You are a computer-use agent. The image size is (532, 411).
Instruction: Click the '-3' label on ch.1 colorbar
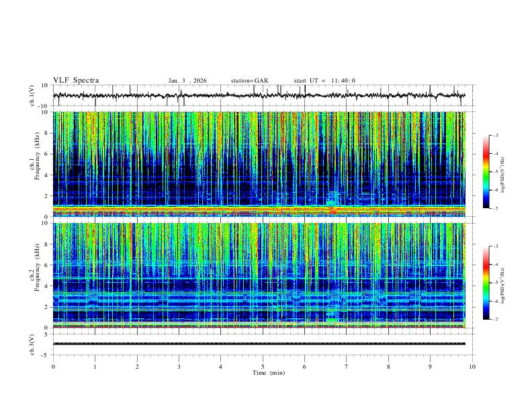[495, 135]
